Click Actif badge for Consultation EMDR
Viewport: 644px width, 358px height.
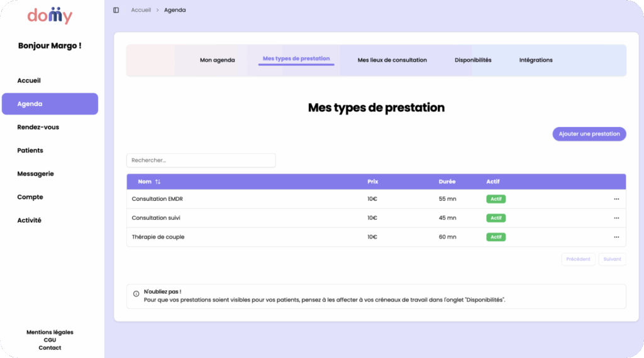496,199
